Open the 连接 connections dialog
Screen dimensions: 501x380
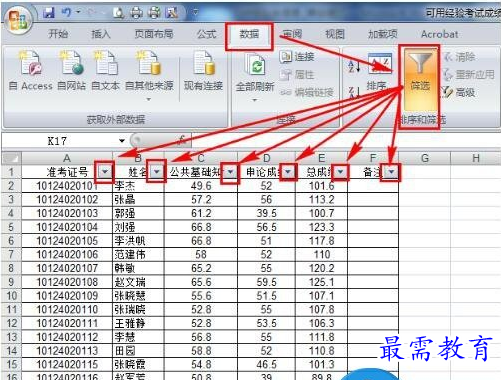pos(297,57)
